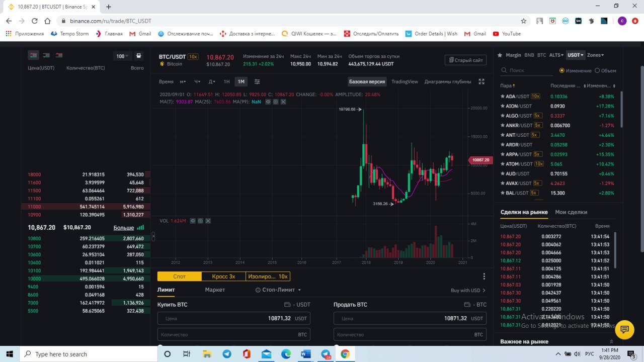Open the days interval dropdown
Screen dimensions: 644x362
[212, 81]
